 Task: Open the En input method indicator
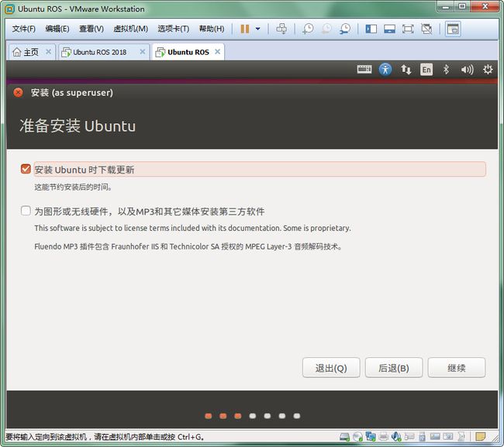[426, 70]
